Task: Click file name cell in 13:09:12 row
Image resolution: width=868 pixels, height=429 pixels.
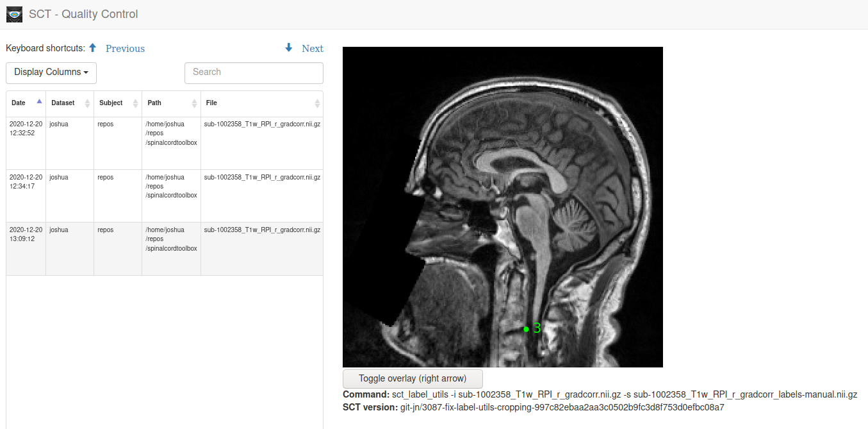Action: coord(262,249)
